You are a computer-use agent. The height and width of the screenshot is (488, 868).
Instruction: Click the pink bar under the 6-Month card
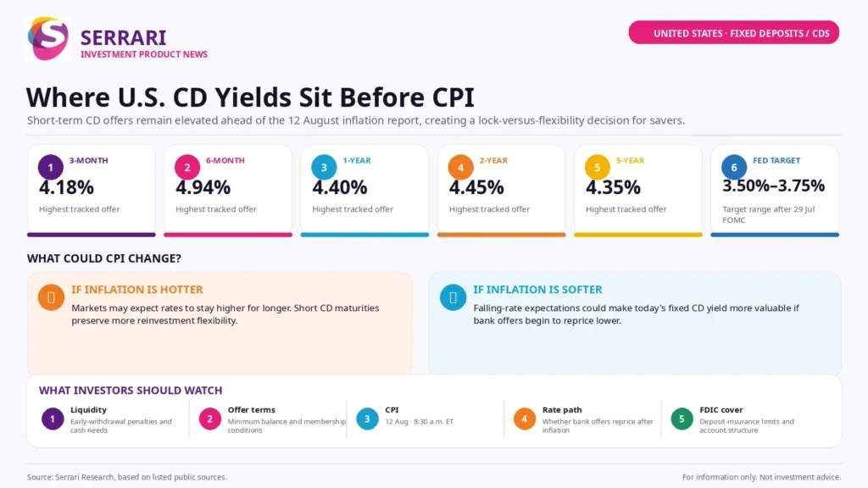(x=228, y=235)
